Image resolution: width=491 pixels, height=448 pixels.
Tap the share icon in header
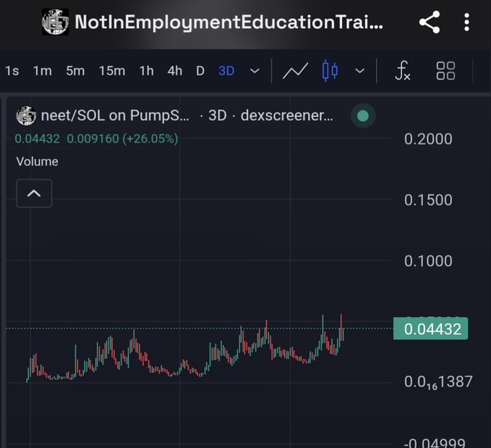pos(430,22)
